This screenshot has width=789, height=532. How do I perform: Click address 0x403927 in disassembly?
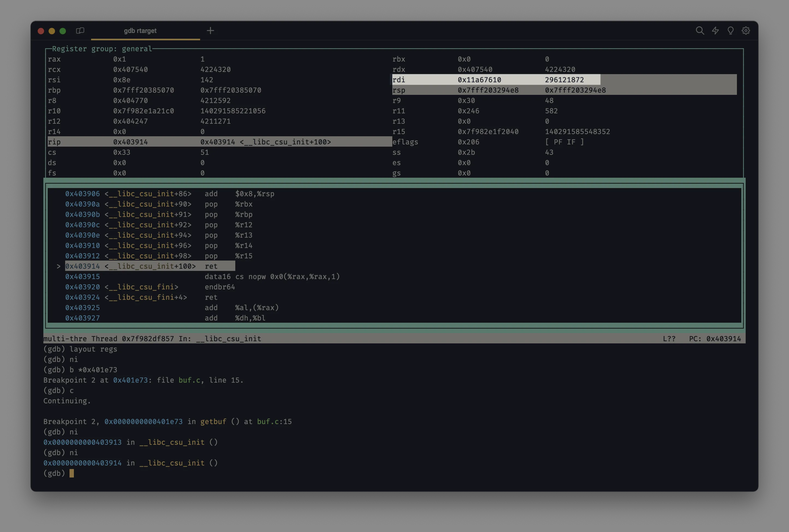(x=82, y=318)
